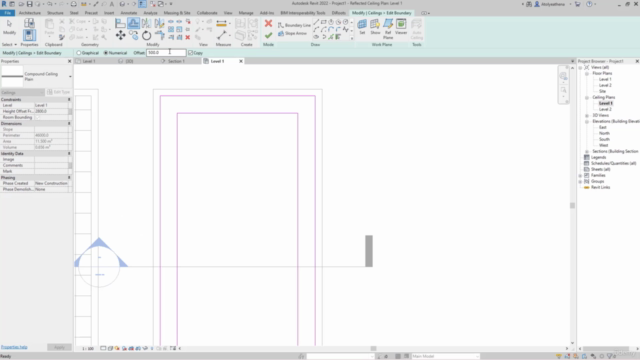Close the active Level 1 view tab
The image size is (640, 360).
point(241,61)
